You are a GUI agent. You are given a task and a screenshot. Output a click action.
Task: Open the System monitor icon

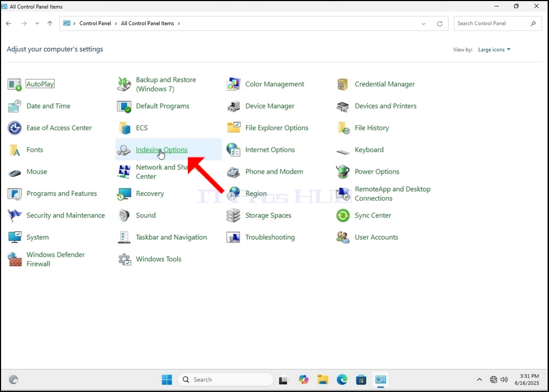coord(14,237)
